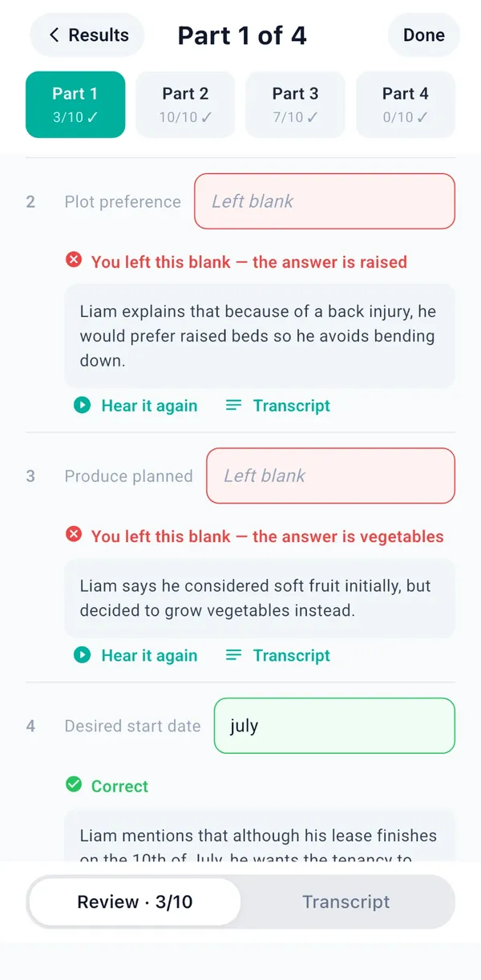
Task: Open transcript lines icon for question 2
Action: pyautogui.click(x=233, y=406)
